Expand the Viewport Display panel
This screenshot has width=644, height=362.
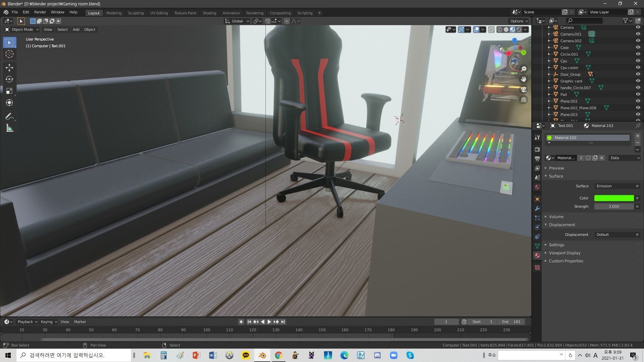(565, 253)
